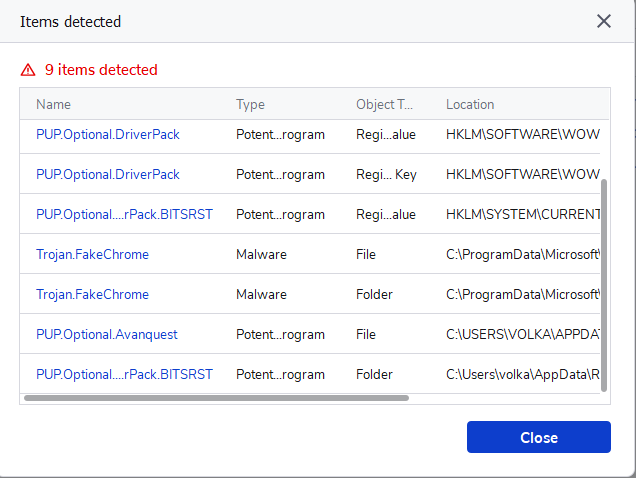
Task: Click the Location column header
Action: click(x=470, y=104)
